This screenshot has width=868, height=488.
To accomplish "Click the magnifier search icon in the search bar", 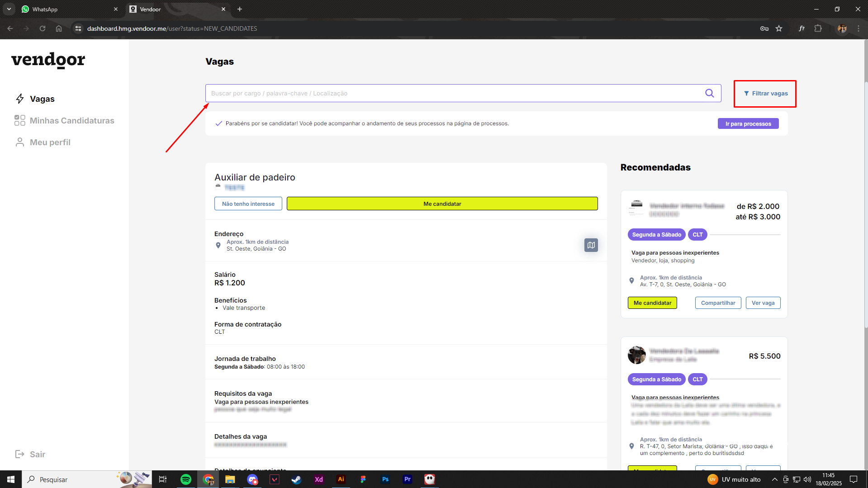I will pyautogui.click(x=709, y=93).
